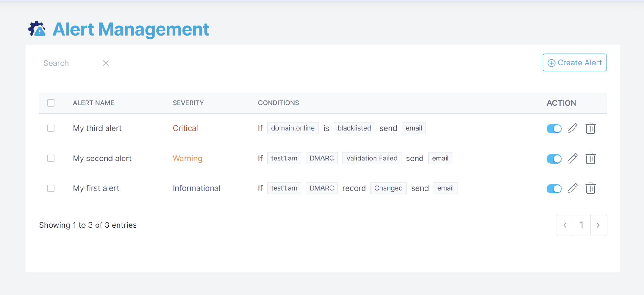The width and height of the screenshot is (644, 295).
Task: Disable the toggle for "My first alert"
Action: 554,189
